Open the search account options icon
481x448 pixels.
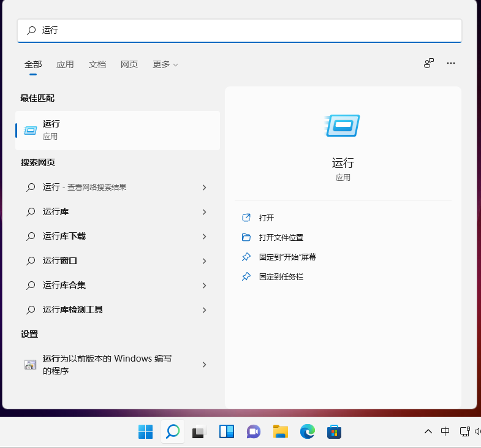[x=429, y=63]
